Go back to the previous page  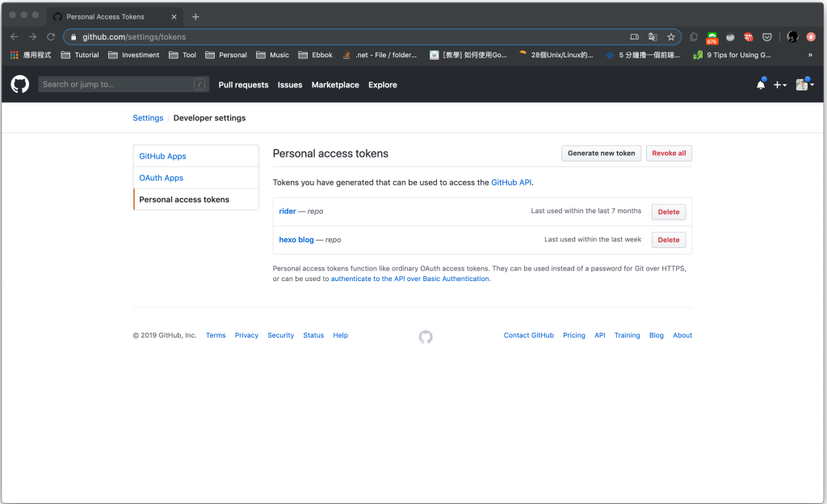(x=15, y=37)
